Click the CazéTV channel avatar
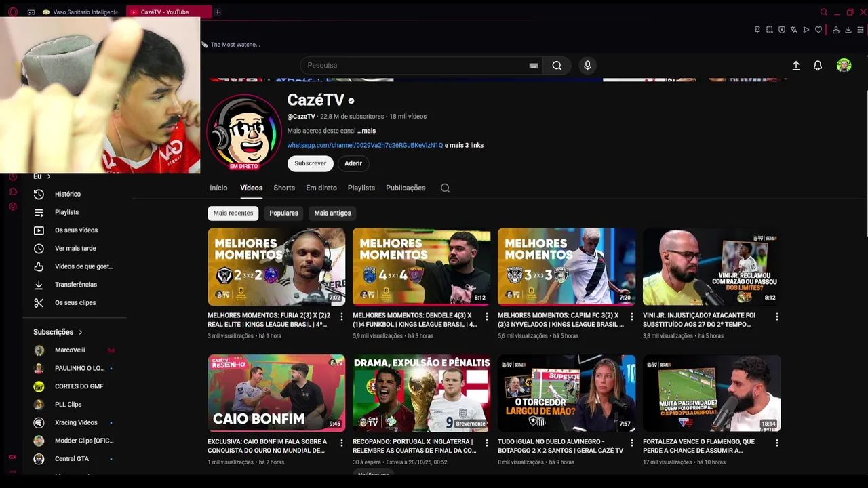The width and height of the screenshot is (868, 488). click(x=244, y=131)
